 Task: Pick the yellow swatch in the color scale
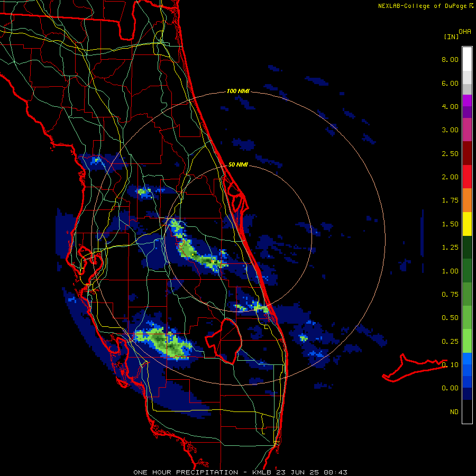[x=467, y=224]
